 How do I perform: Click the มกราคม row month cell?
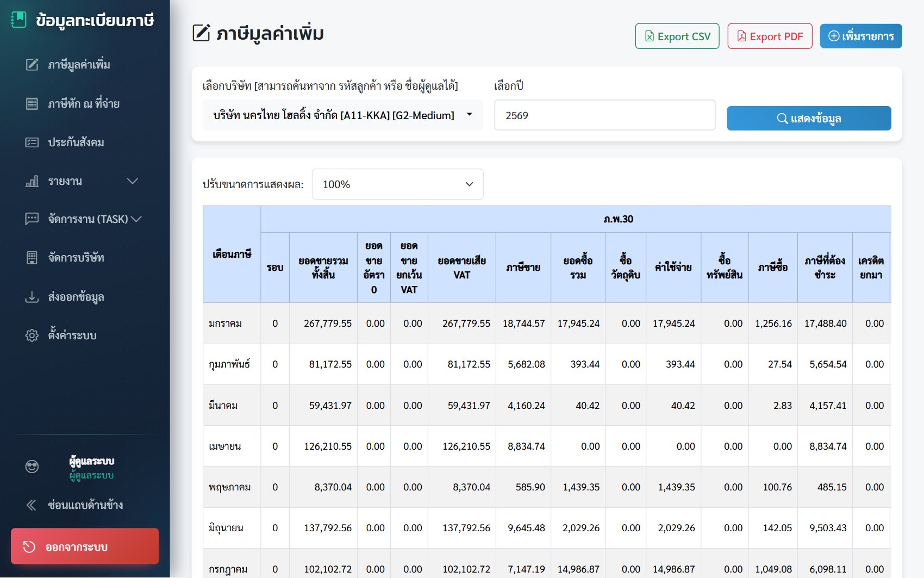pyautogui.click(x=232, y=324)
